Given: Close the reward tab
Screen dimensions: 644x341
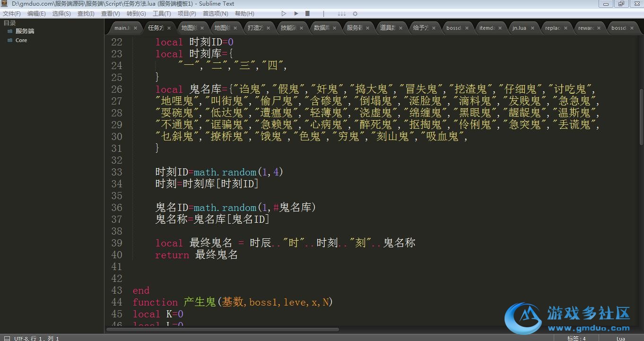Looking at the screenshot, I should coord(599,28).
